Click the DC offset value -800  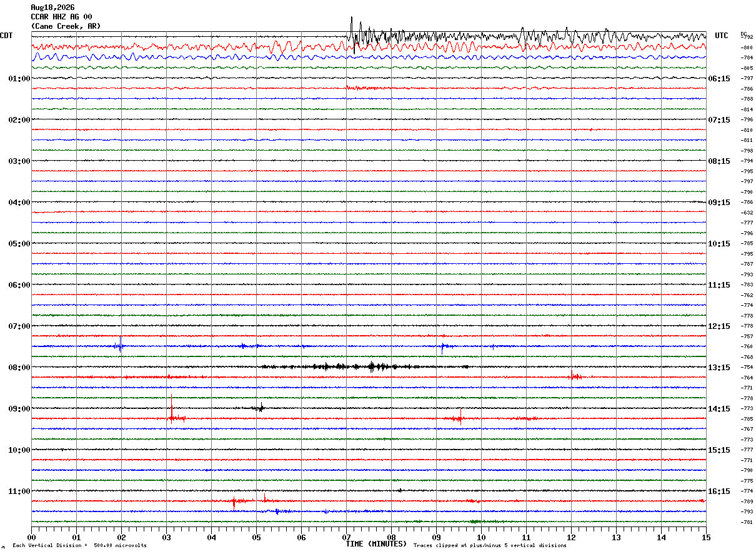747,48
